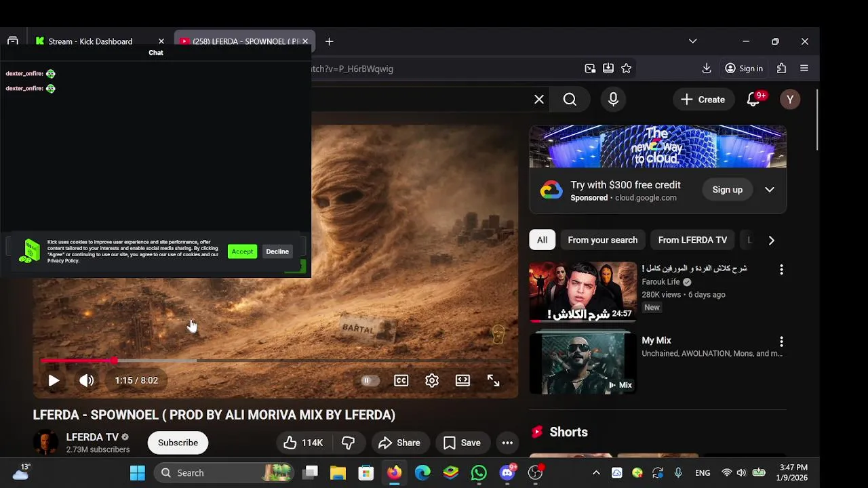This screenshot has height=488, width=868.
Task: Open the player settings gear
Action: (432, 380)
